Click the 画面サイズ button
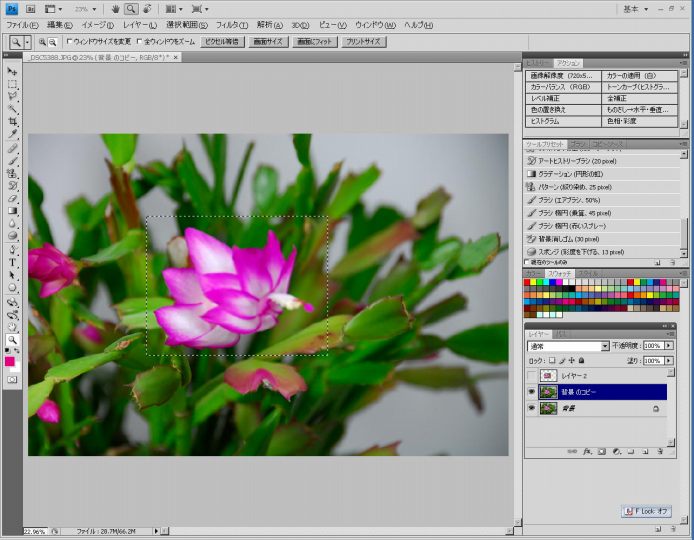This screenshot has width=694, height=540. tap(268, 42)
